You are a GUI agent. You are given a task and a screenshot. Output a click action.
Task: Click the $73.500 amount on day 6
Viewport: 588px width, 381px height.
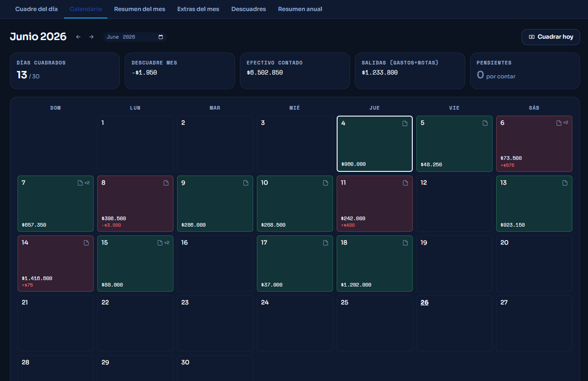(511, 158)
